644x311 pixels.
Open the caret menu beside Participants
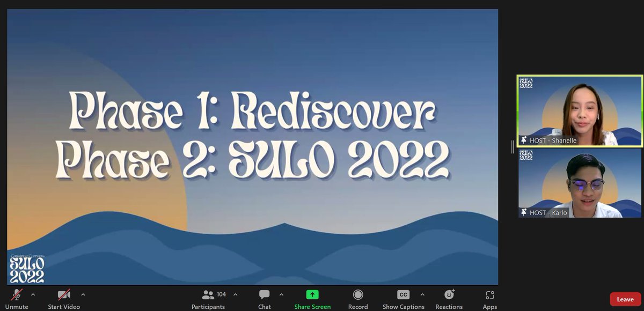pos(235,294)
